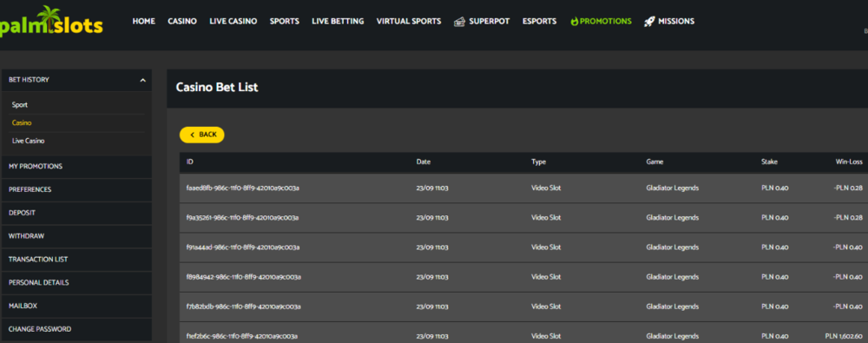868x343 pixels.
Task: Open Transaction List in the sidebar
Action: click(x=76, y=260)
